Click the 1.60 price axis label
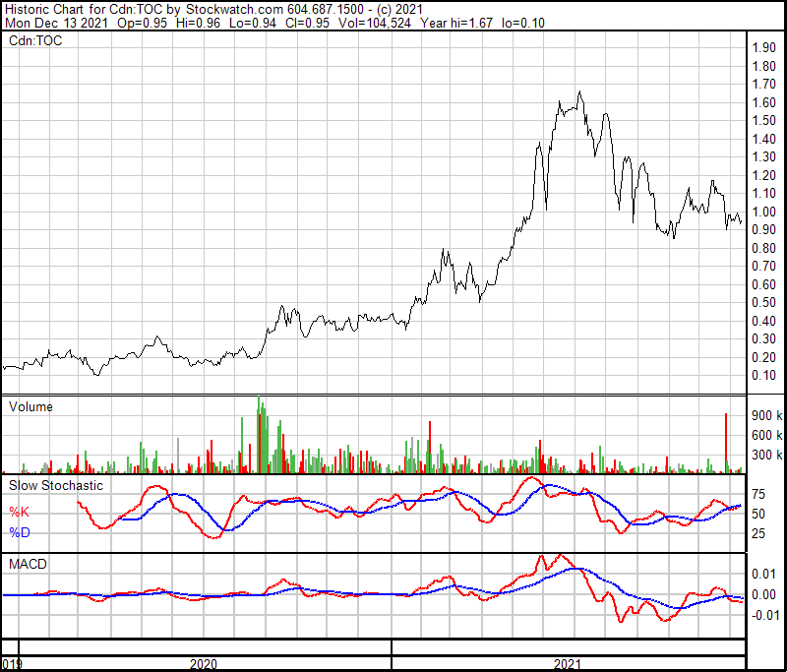 tap(764, 102)
